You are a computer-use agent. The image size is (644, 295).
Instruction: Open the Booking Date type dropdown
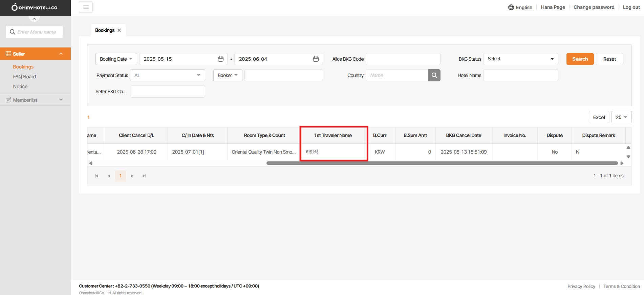click(116, 59)
